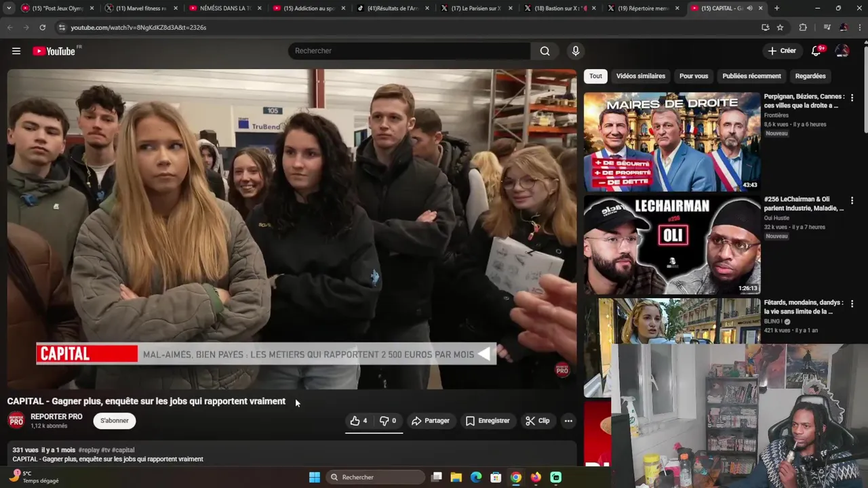Switch to Addiction au sport tab
Screen dimensions: 868x488
pyautogui.click(x=309, y=8)
